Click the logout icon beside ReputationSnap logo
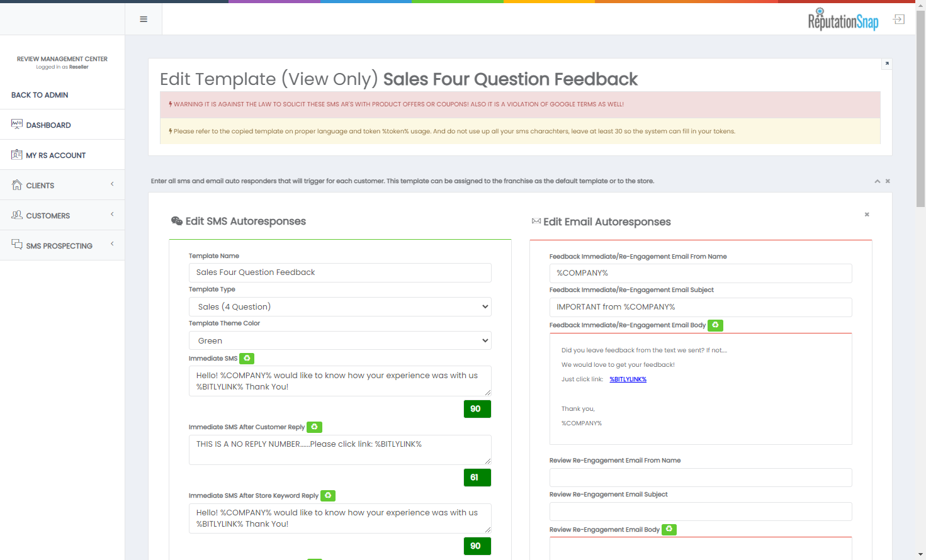Viewport: 926px width, 560px height. pos(899,20)
